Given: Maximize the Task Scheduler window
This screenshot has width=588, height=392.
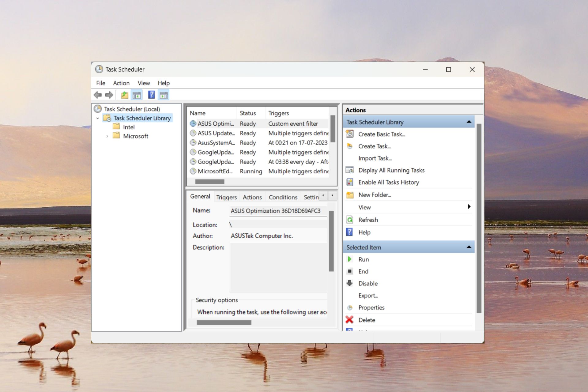Looking at the screenshot, I should 448,70.
